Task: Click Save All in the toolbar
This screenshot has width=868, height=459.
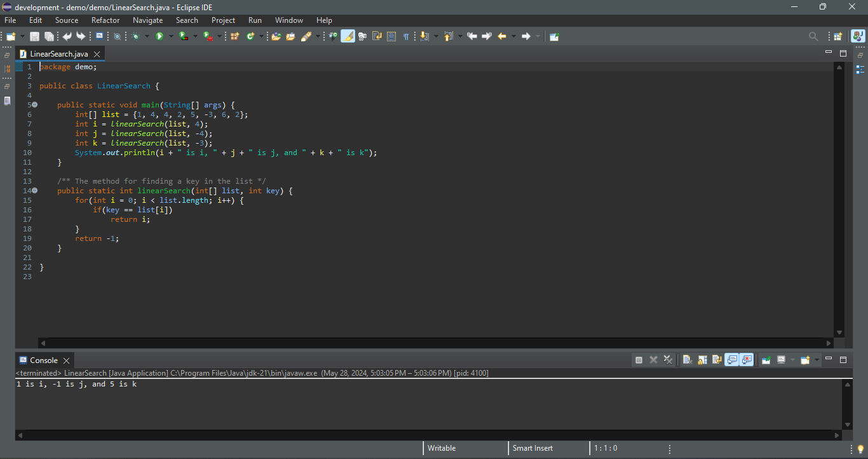Action: [49, 36]
